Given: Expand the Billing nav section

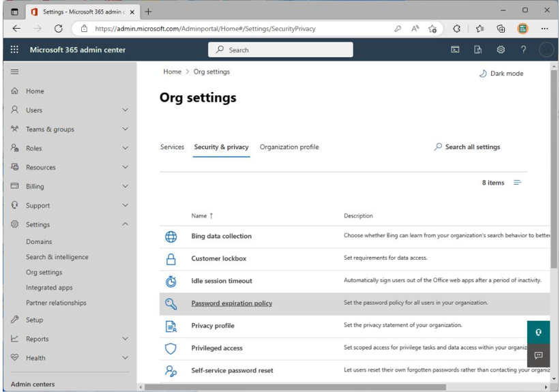Looking at the screenshot, I should click(x=125, y=186).
